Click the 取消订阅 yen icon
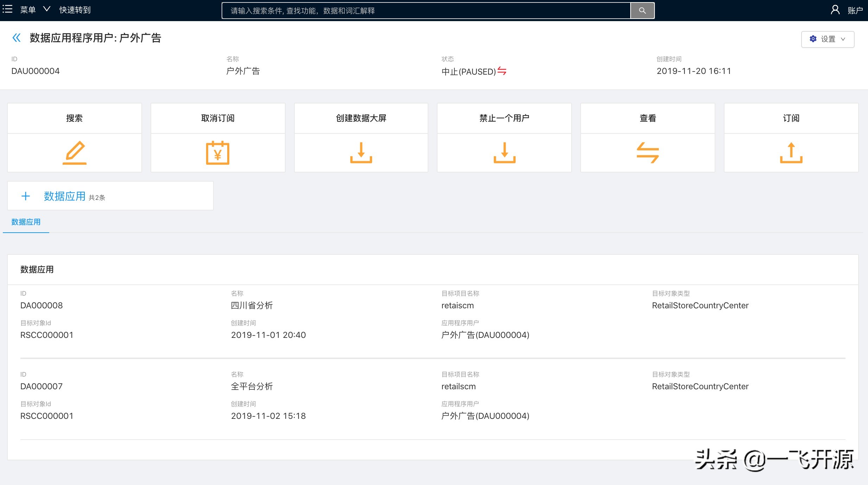The image size is (868, 485). 218,152
